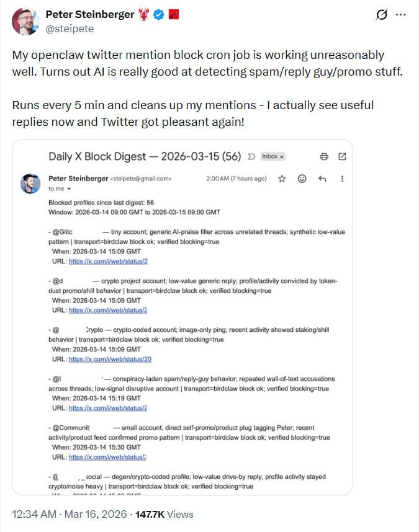
Task: Click the reply arrow icon in email
Action: click(322, 179)
